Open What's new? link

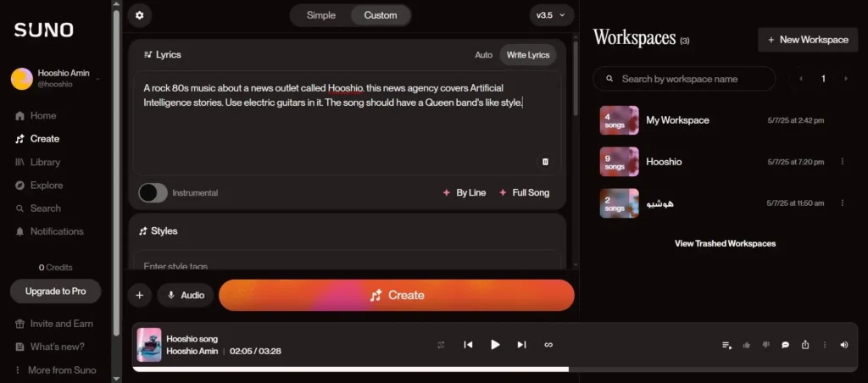pyautogui.click(x=50, y=347)
